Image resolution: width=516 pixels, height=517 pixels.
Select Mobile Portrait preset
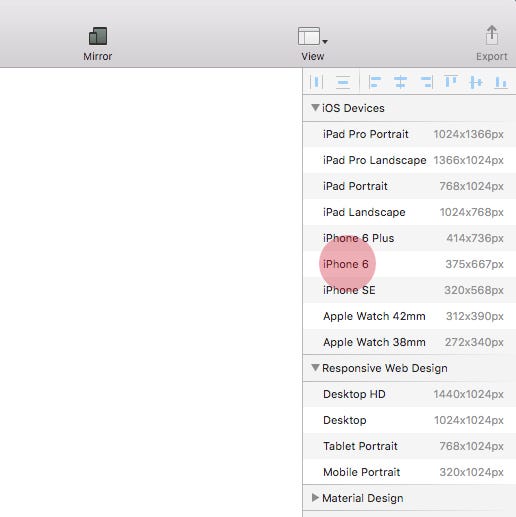[x=409, y=472]
